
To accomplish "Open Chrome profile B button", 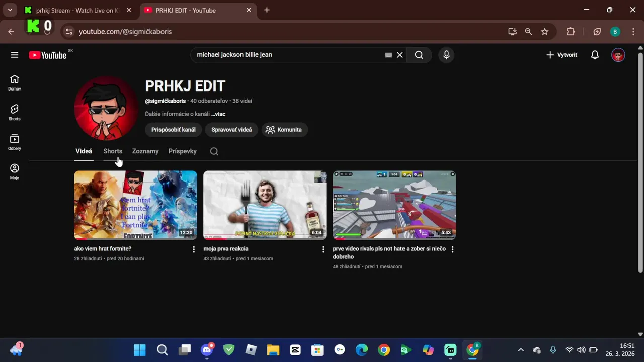I will click(615, 32).
